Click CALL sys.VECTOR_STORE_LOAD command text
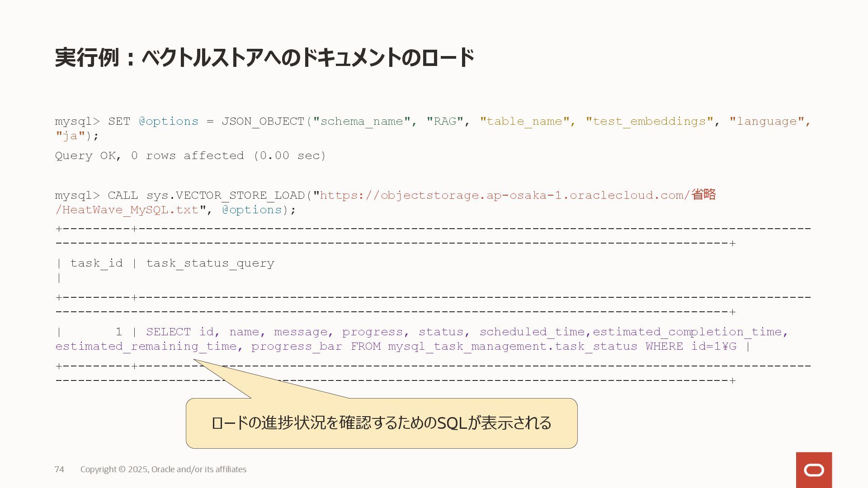Screen dimensions: 868x488 click(206, 196)
